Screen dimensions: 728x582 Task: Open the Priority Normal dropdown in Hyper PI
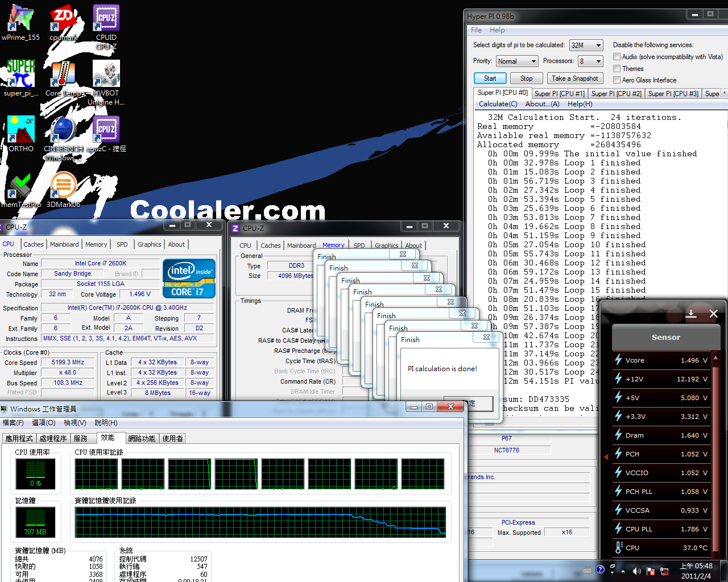click(x=516, y=61)
